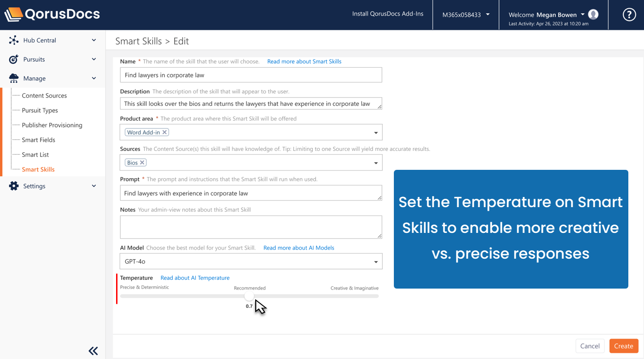Click the Manage cloud icon
The height and width of the screenshot is (359, 644).
click(x=14, y=78)
